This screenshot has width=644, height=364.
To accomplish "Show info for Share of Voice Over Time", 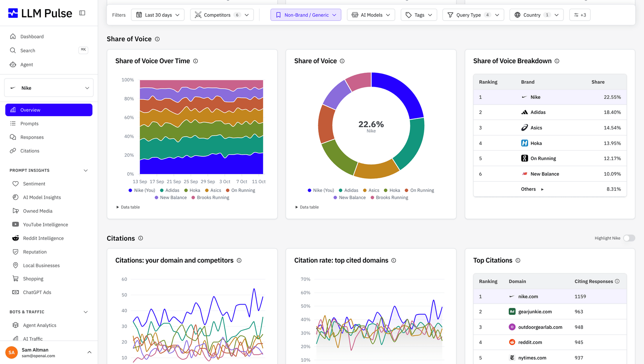I will point(195,61).
